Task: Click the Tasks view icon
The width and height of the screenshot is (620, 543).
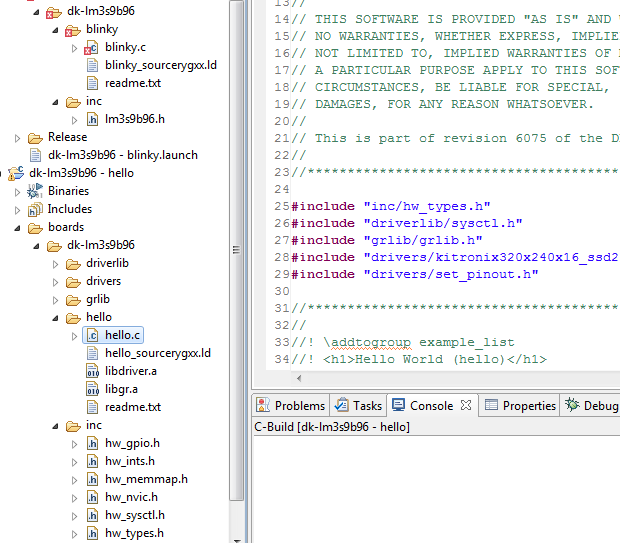Action: [341, 405]
